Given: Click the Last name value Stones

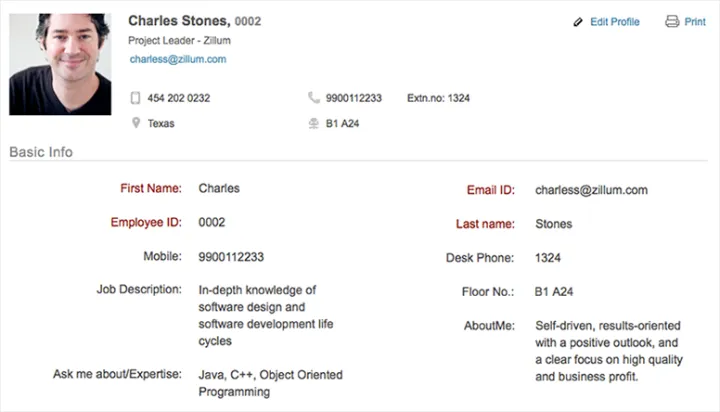Looking at the screenshot, I should point(554,224).
